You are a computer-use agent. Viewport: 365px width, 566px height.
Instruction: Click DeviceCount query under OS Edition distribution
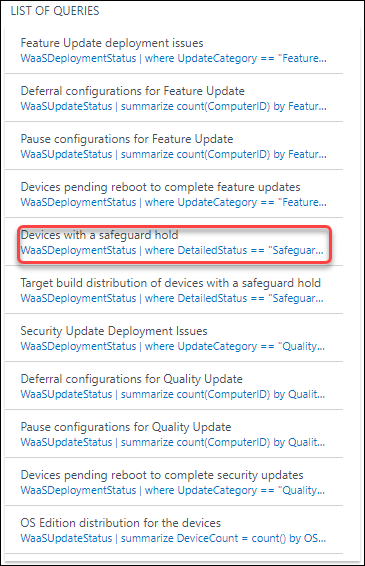(x=173, y=538)
